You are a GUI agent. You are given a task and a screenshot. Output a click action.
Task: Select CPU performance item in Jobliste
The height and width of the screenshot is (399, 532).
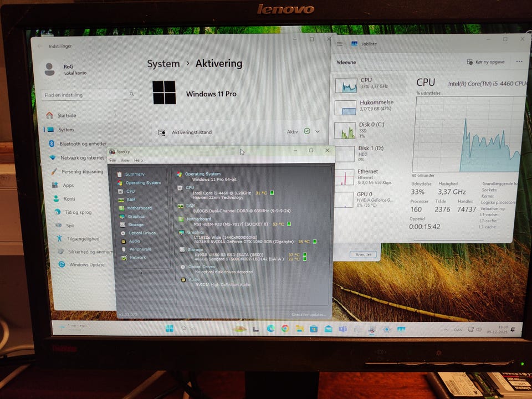click(370, 84)
